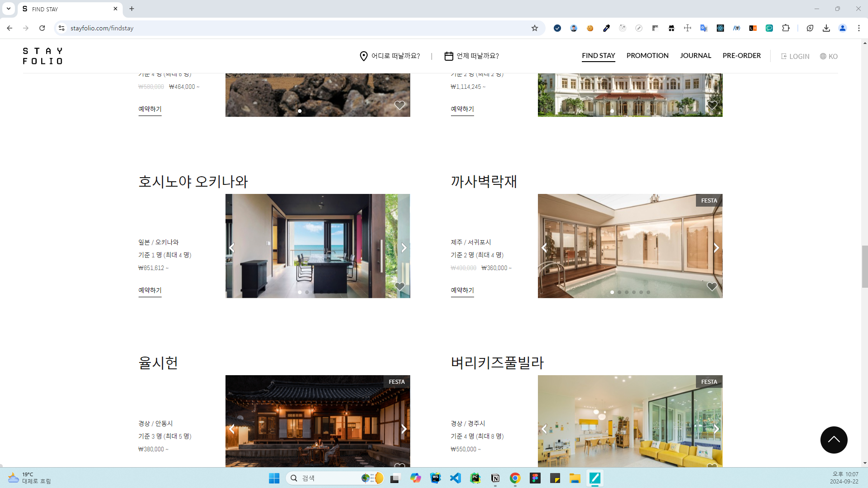Go to the JOURNAL page
This screenshot has width=868, height=488.
coord(695,56)
